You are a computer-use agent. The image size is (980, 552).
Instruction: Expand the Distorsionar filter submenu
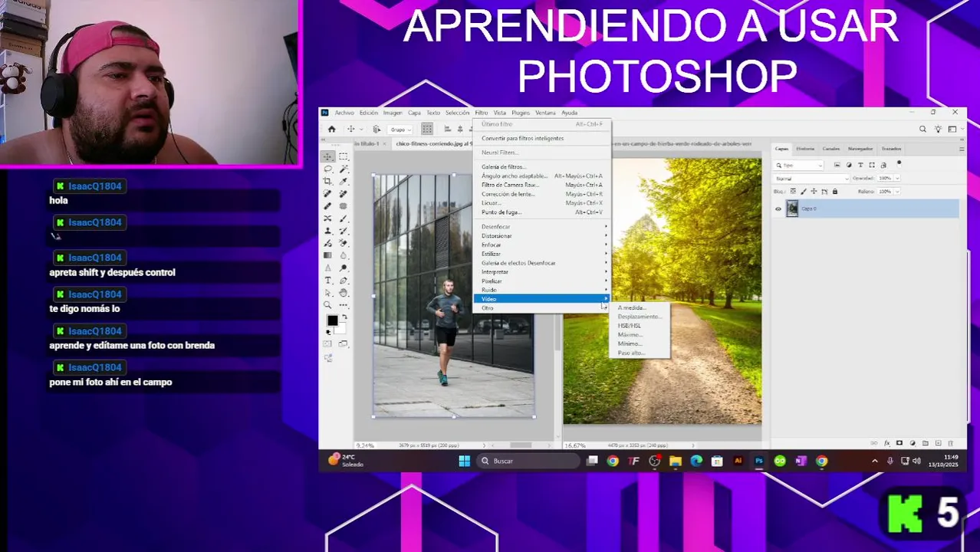(x=542, y=236)
